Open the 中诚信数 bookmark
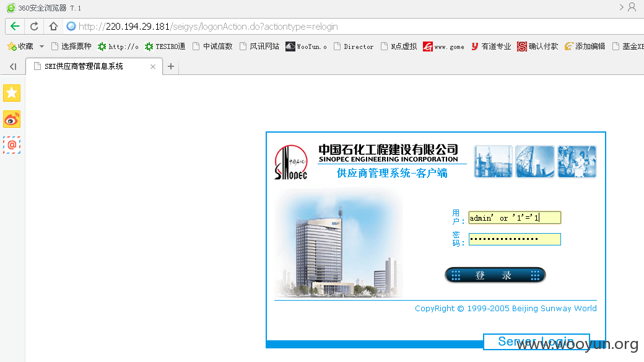This screenshot has height=362, width=644. tap(212, 46)
